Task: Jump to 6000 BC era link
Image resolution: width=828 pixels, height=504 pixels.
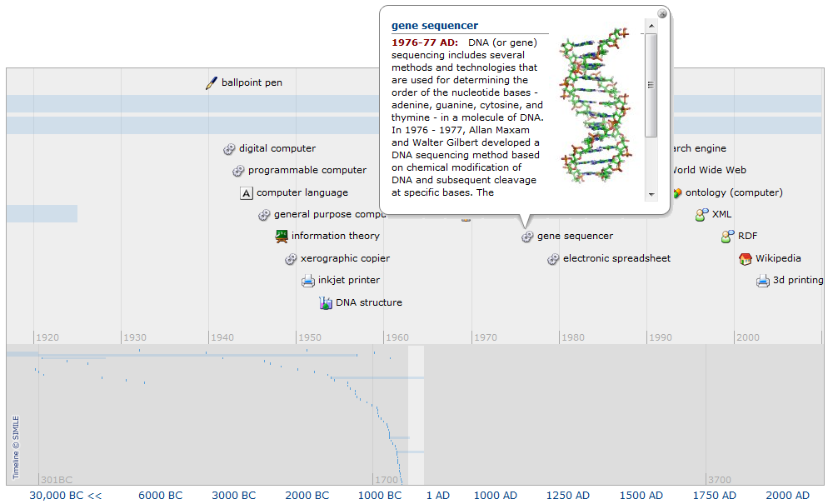Action: coord(161,496)
